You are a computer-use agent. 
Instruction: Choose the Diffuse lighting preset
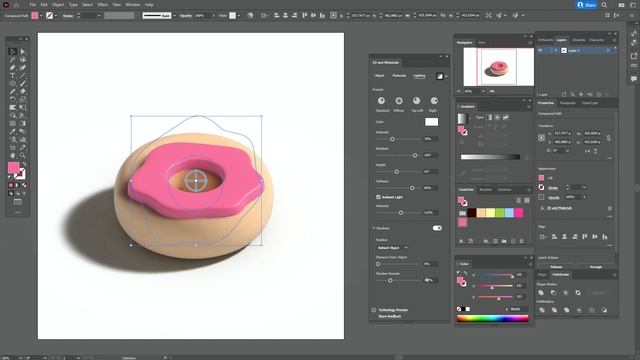point(399,101)
